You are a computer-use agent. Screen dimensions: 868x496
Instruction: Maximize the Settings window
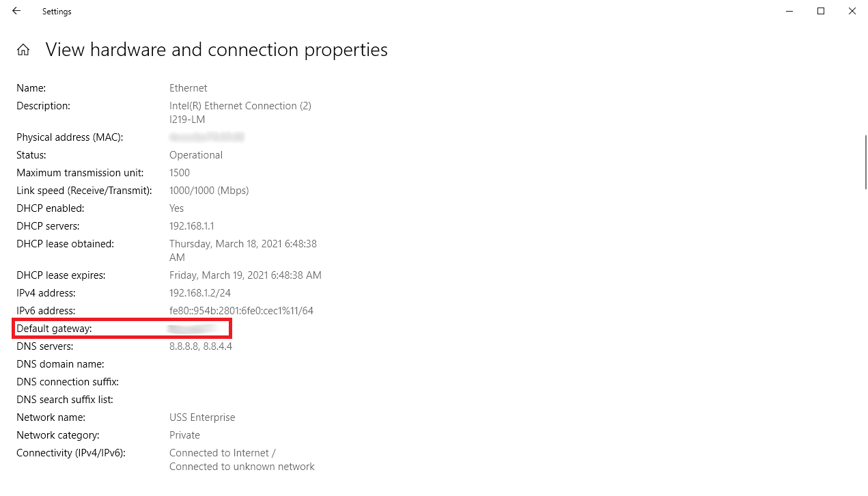click(821, 11)
